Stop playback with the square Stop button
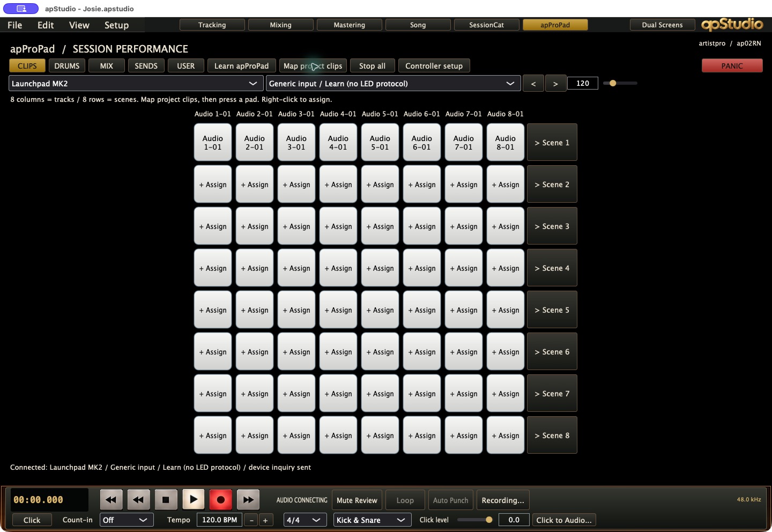772x532 pixels. 166,500
